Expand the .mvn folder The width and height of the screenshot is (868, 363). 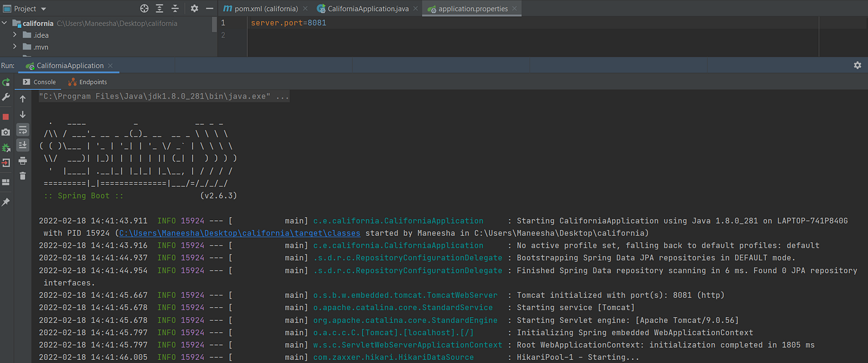pos(15,47)
